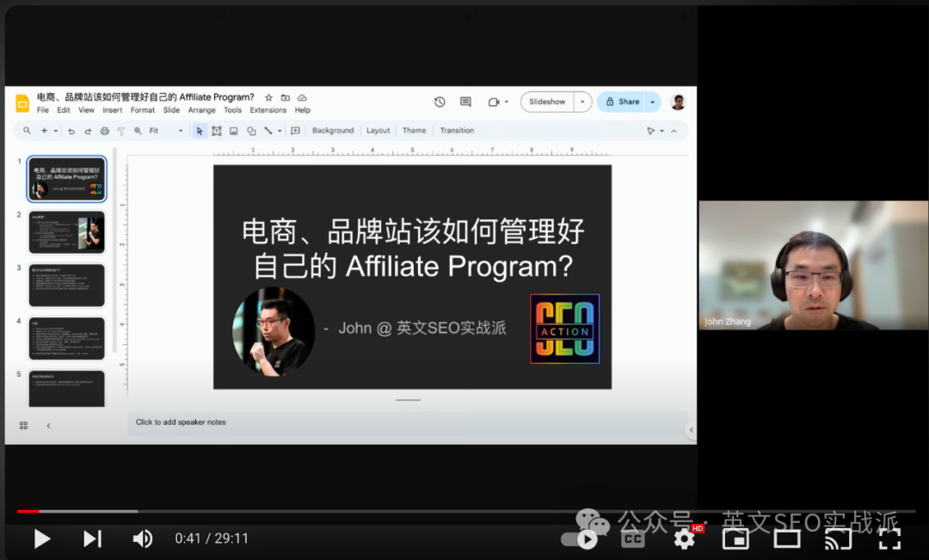Expand the pointer mode dropdown
929x560 pixels.
point(661,131)
